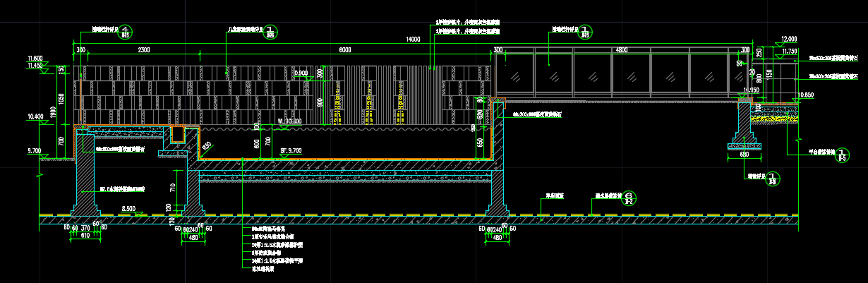Select the 610 footing dimension text
Viewport: 868px width, 283px height.
85,234
